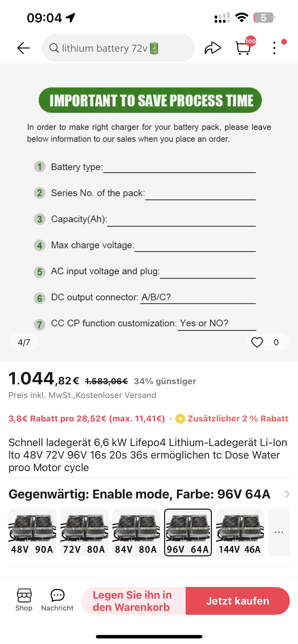Tap Jetzt kaufen button
This screenshot has height=644, width=298.
237,601
